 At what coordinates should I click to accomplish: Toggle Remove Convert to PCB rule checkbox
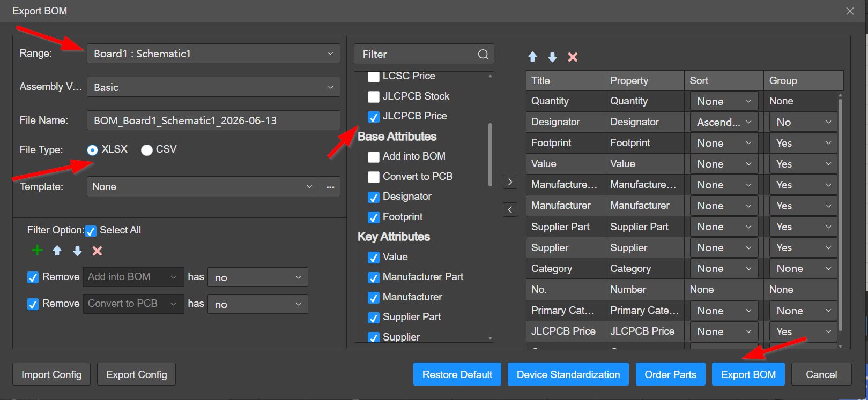coord(33,304)
